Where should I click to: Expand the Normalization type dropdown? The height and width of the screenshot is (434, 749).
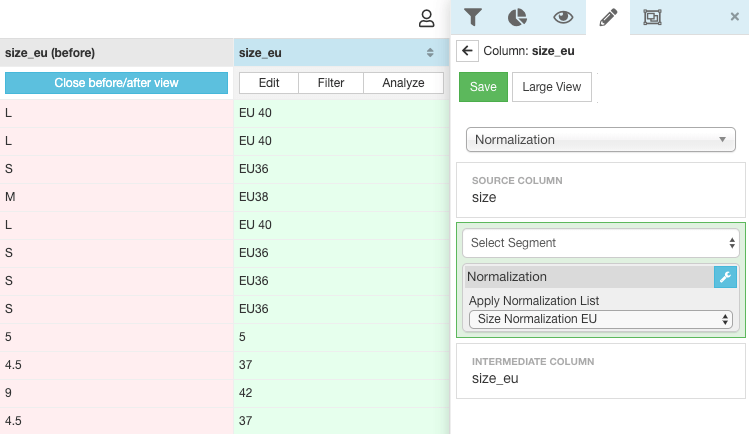coord(601,140)
